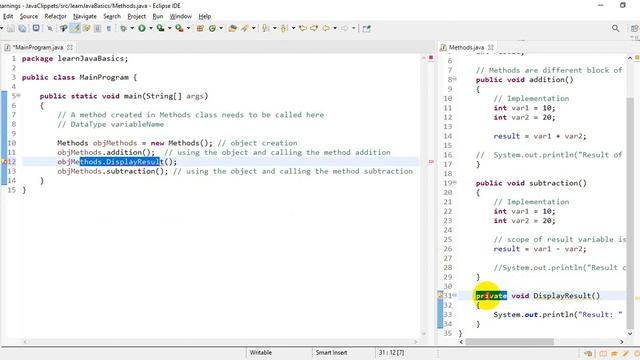Toggle Block Selection mode
The width and height of the screenshot is (640, 360).
tap(98, 28)
